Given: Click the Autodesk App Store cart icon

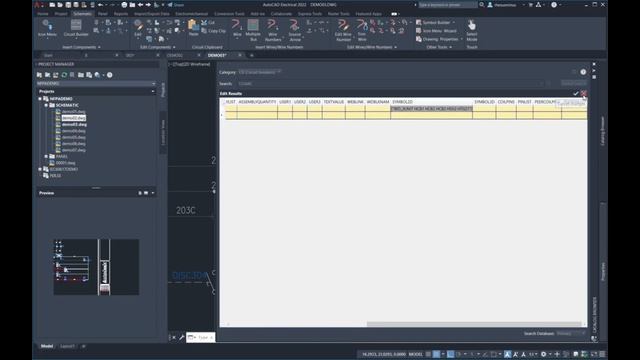Looking at the screenshot, I should click(531, 5).
